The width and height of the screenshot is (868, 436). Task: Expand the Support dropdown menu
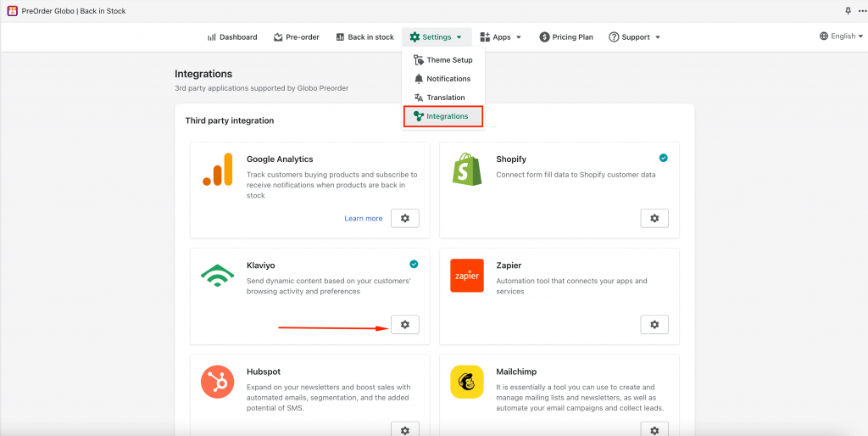coord(634,37)
